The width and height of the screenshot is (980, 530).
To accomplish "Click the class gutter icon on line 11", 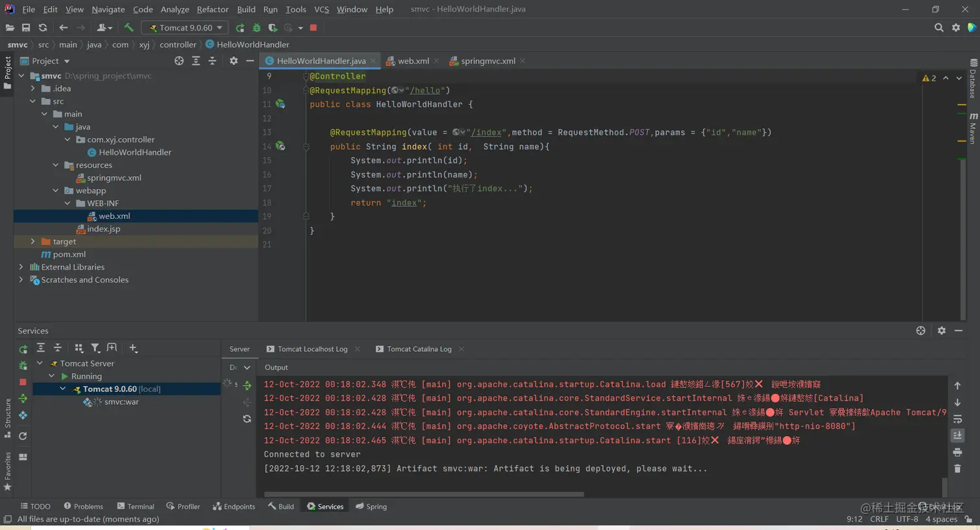I will 281,104.
